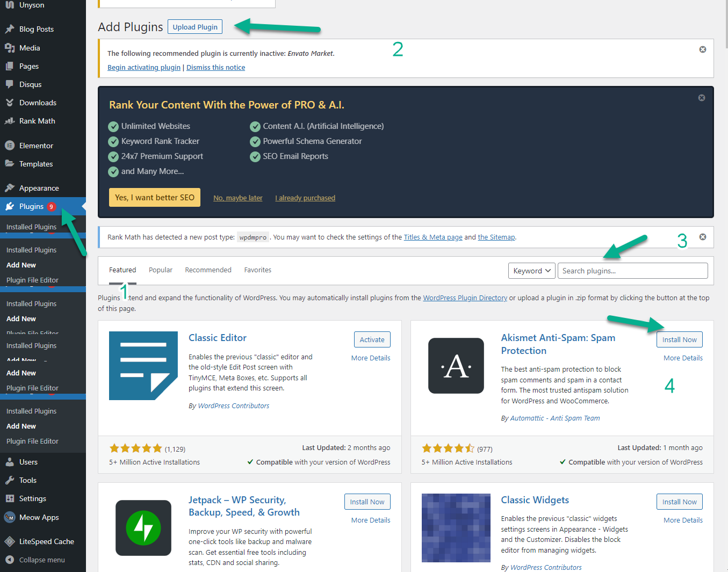Click the Plugins plug icon
Image resolution: width=728 pixels, height=572 pixels.
(x=10, y=206)
